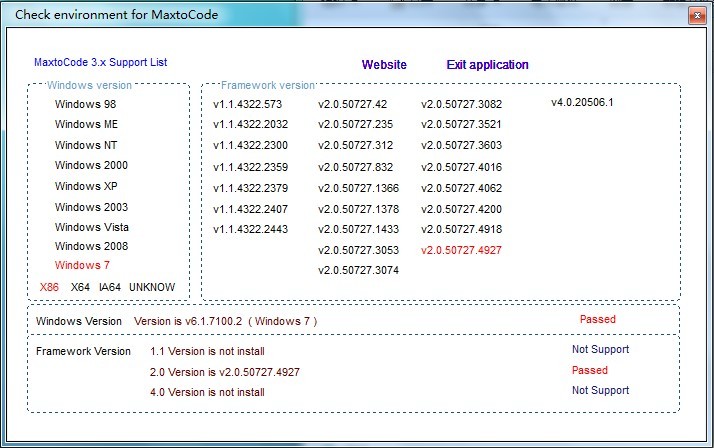The image size is (714, 448).
Task: Select the Windows XP entry
Action: click(x=86, y=186)
